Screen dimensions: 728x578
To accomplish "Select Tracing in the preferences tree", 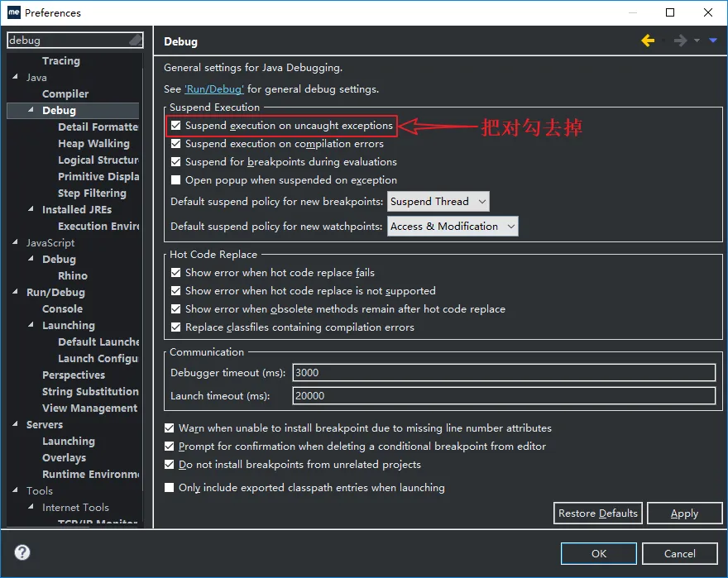I will coord(61,61).
